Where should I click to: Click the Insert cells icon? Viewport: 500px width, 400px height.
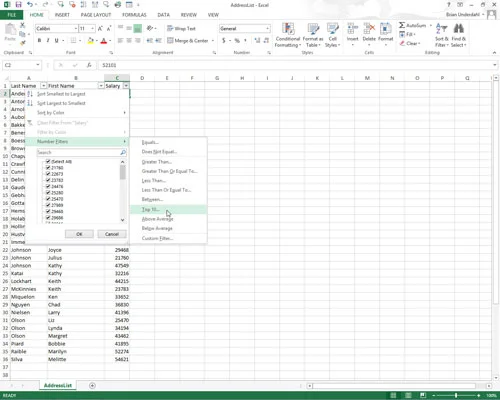pyautogui.click(x=352, y=29)
